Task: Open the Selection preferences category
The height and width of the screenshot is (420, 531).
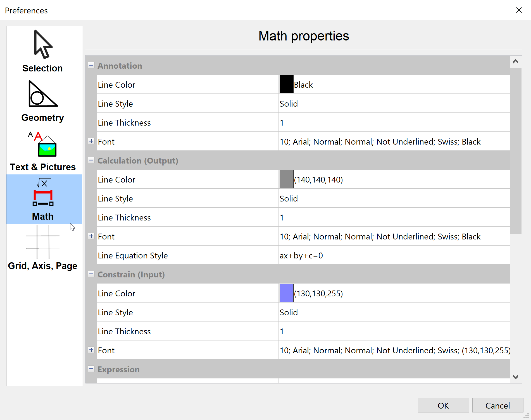Action: pyautogui.click(x=43, y=51)
